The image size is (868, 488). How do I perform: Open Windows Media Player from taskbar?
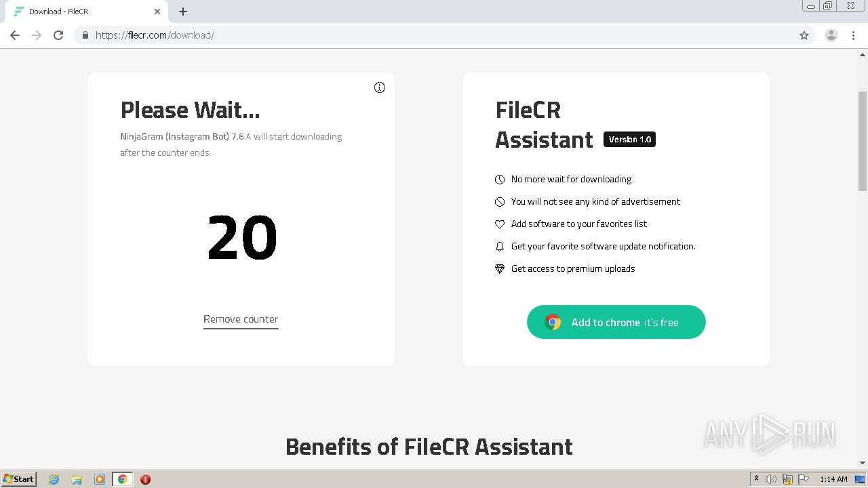coord(100,479)
